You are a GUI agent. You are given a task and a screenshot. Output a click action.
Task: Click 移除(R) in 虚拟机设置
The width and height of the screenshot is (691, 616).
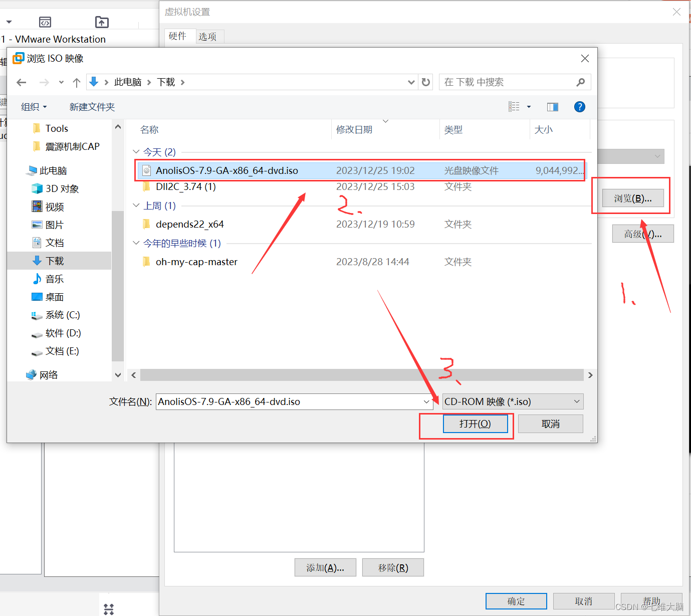coord(393,568)
